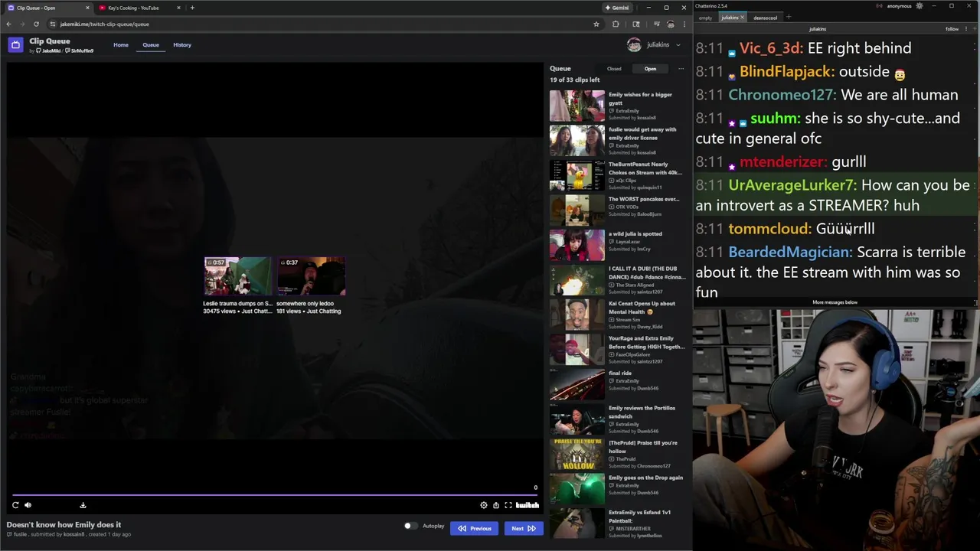This screenshot has height=551, width=980.
Task: Select queue clip fuslie would get away
Action: coord(617,140)
